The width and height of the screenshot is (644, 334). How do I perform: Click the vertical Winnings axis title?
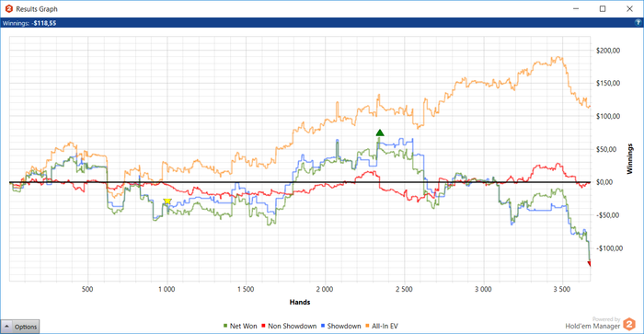(629, 158)
